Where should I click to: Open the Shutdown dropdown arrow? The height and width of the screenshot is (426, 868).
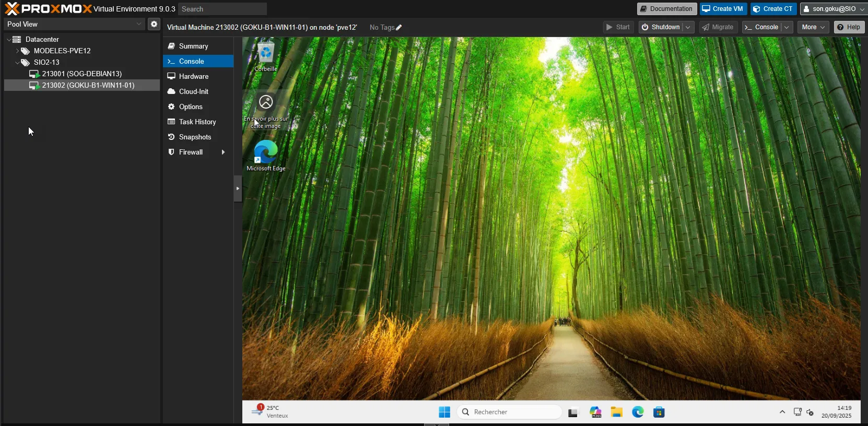688,27
